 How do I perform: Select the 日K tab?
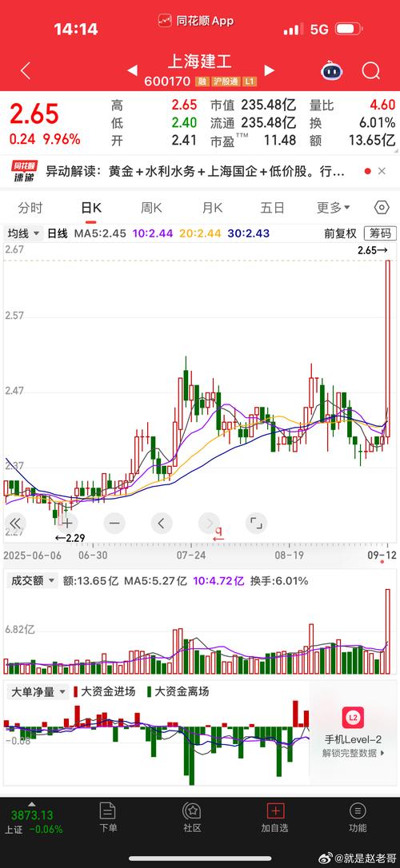(91, 208)
